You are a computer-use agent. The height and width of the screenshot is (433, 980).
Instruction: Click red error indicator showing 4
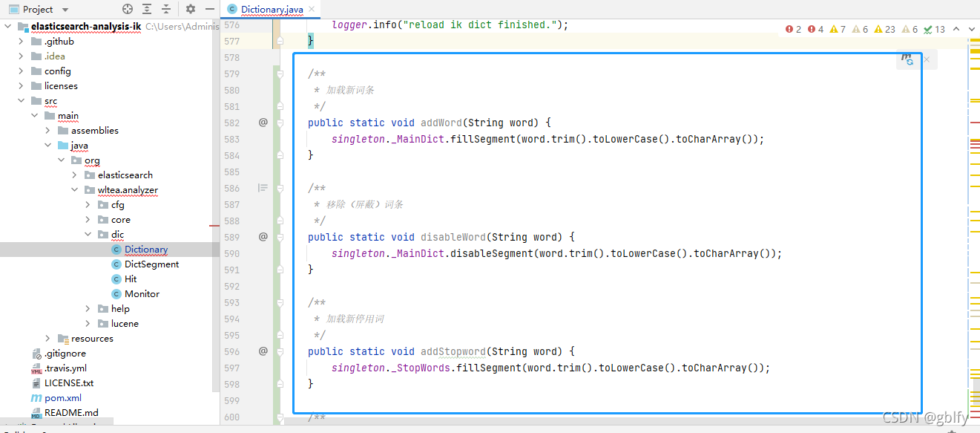tap(816, 29)
